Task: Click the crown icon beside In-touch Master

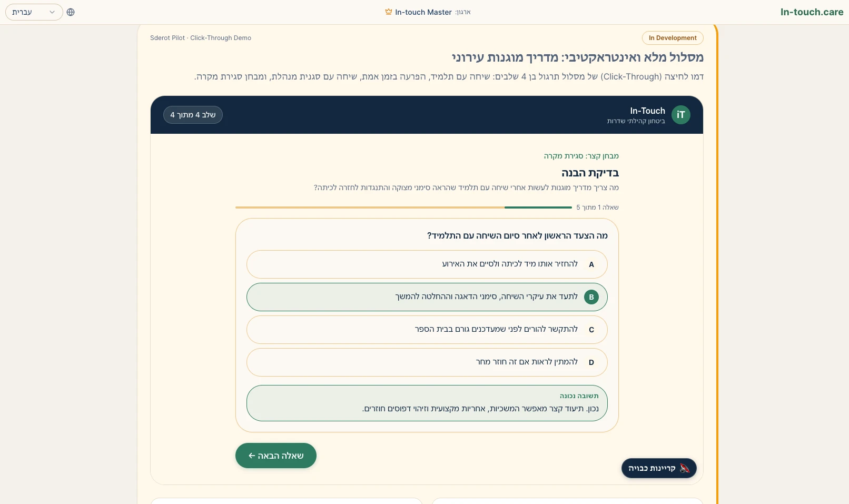Action: pos(389,12)
